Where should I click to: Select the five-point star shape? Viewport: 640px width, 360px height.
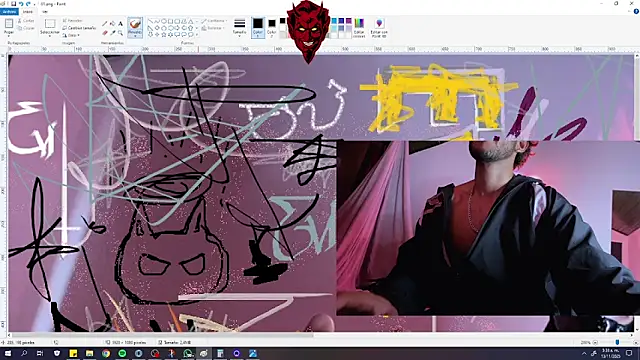[164, 35]
